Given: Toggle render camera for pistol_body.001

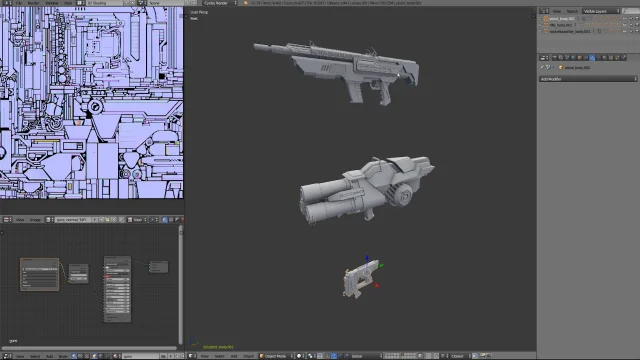Looking at the screenshot, I should tap(637, 18).
